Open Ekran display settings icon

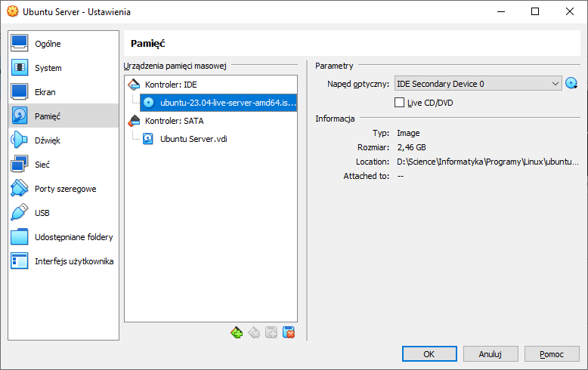coord(19,92)
